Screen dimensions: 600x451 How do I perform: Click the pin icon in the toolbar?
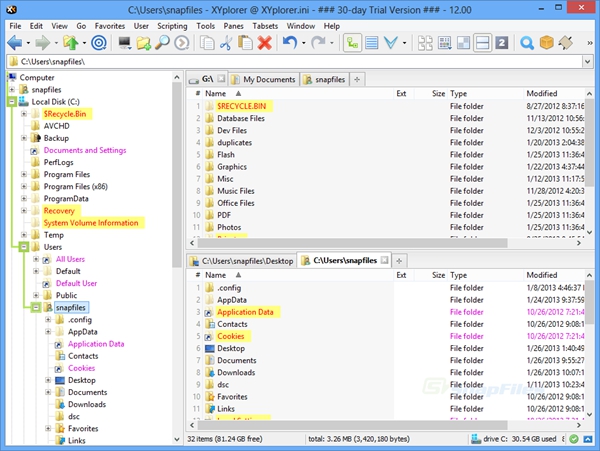pos(566,43)
